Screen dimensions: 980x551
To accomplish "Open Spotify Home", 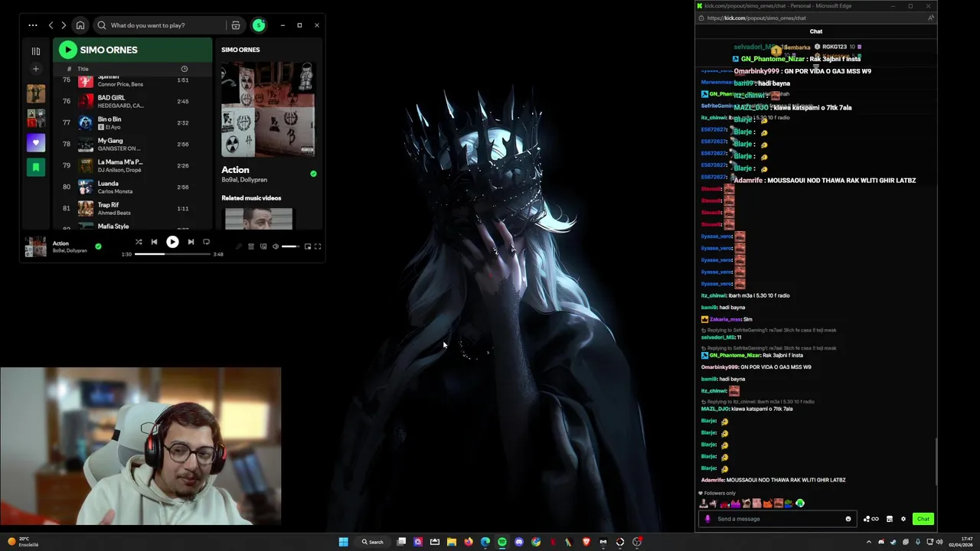I will pos(80,25).
